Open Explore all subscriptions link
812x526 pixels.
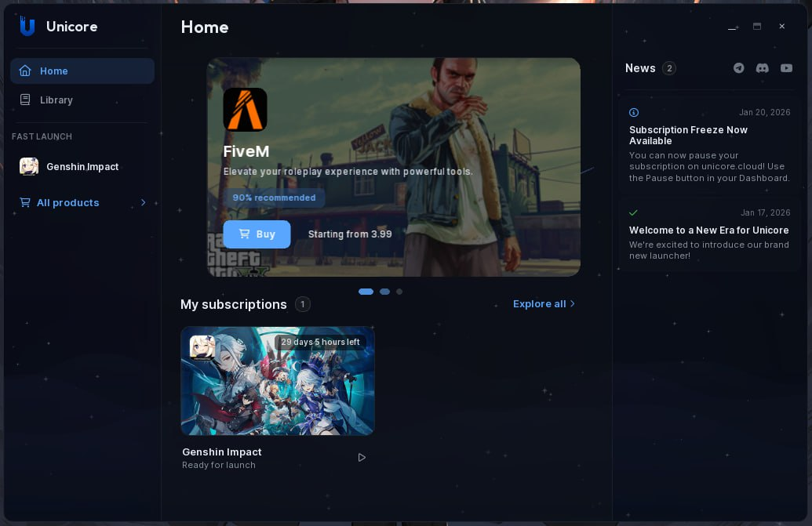pos(544,304)
